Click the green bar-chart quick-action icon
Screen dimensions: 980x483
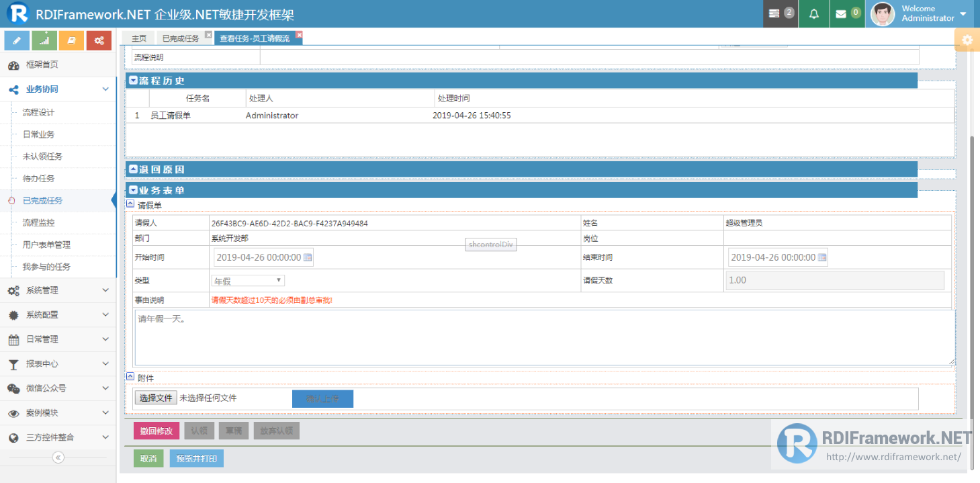click(44, 41)
